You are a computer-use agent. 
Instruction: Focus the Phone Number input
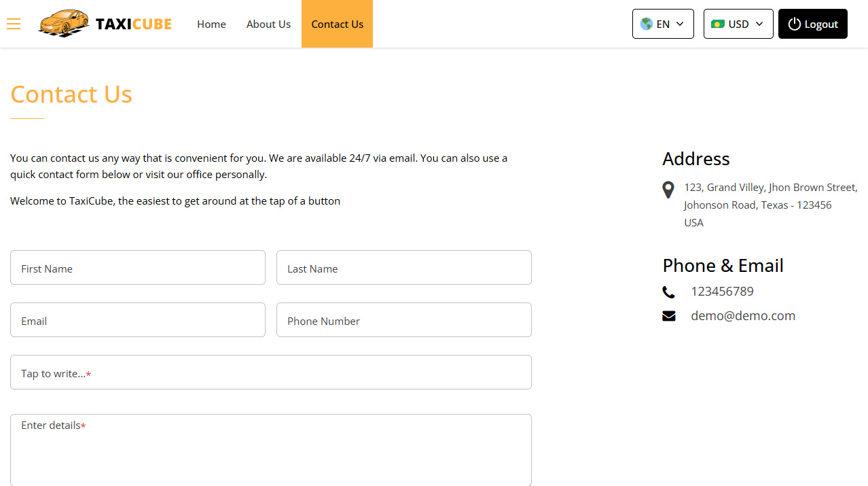[404, 320]
